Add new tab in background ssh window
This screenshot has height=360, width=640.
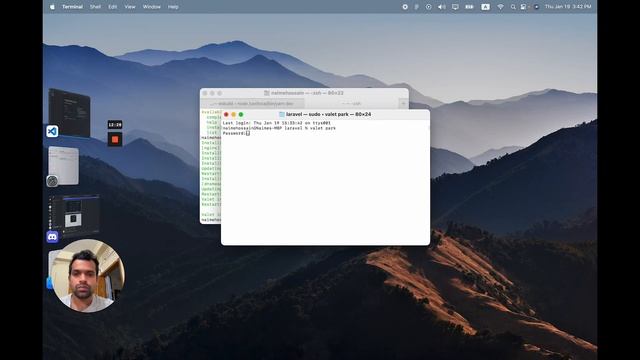403,104
